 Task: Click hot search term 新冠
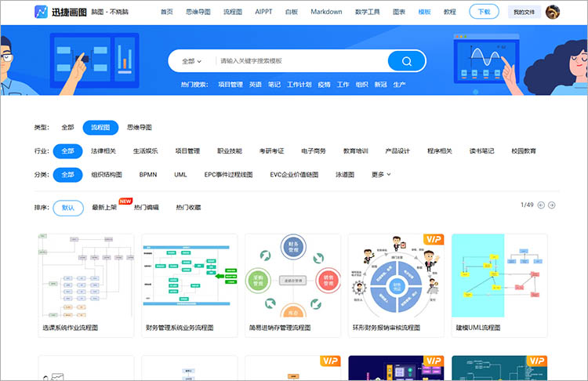click(x=380, y=85)
